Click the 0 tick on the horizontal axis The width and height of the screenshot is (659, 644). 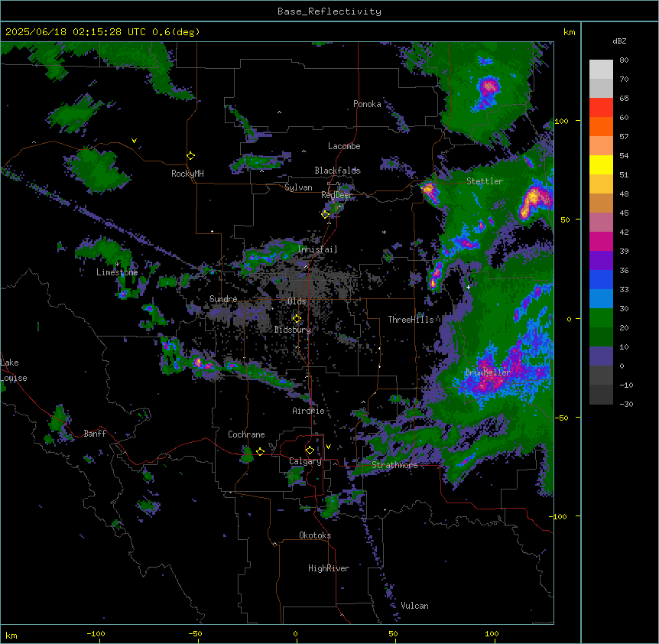point(295,633)
